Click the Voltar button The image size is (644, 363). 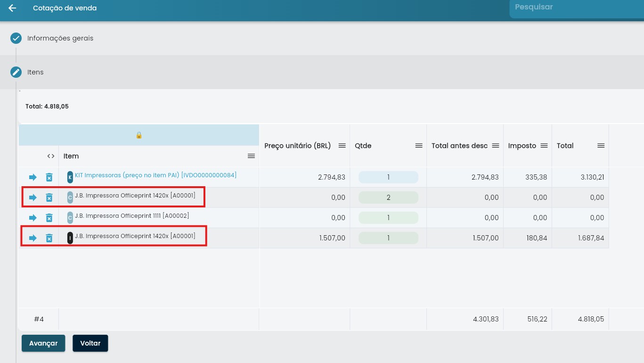(90, 343)
